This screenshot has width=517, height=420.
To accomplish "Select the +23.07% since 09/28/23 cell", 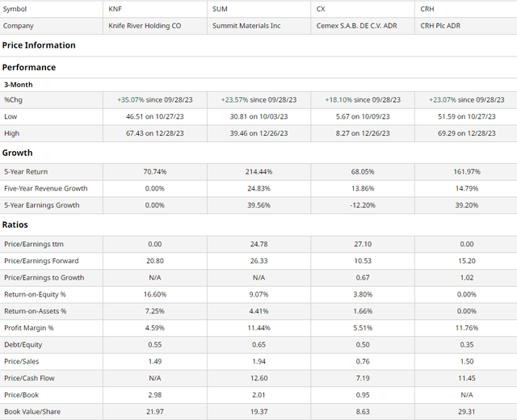I will coord(467,100).
